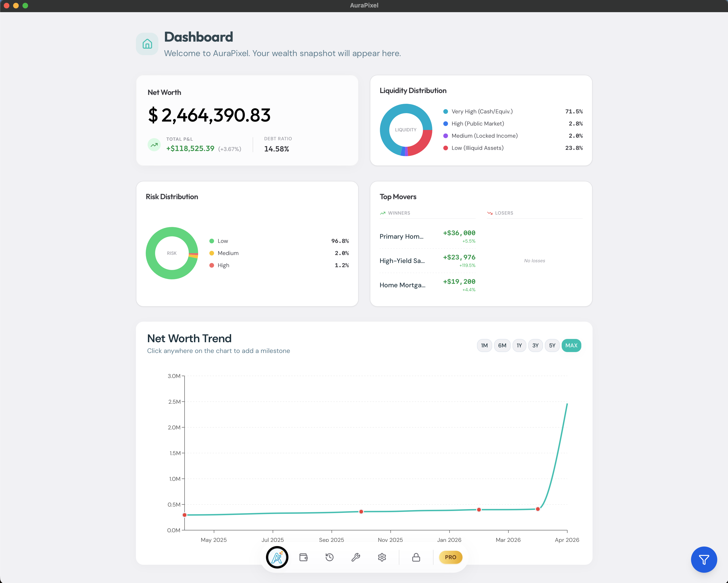Click the MAX range selector
728x583 pixels.
[x=571, y=345]
